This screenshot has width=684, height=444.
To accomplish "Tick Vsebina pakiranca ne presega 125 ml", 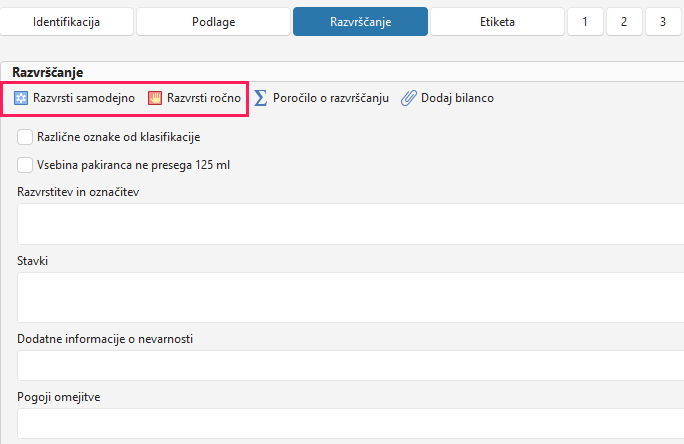I will point(25,165).
